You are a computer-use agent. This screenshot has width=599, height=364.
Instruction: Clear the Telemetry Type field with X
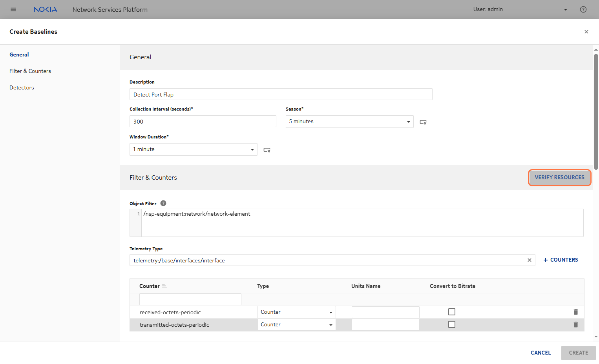529,260
